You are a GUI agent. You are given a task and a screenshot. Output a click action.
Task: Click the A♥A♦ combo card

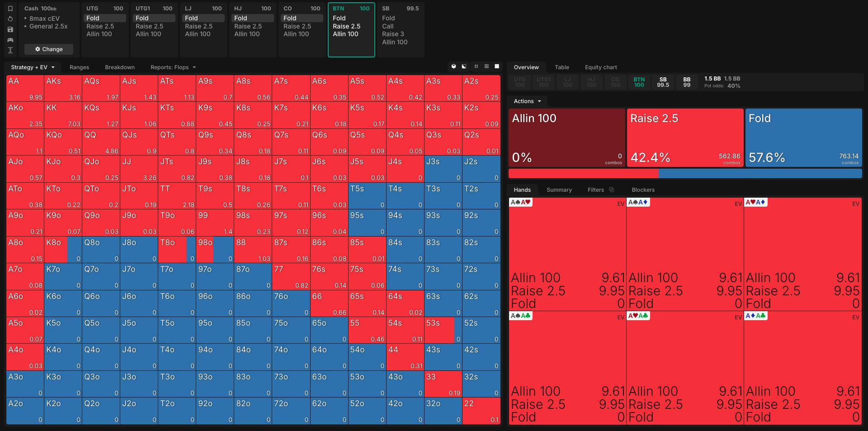tap(802, 254)
